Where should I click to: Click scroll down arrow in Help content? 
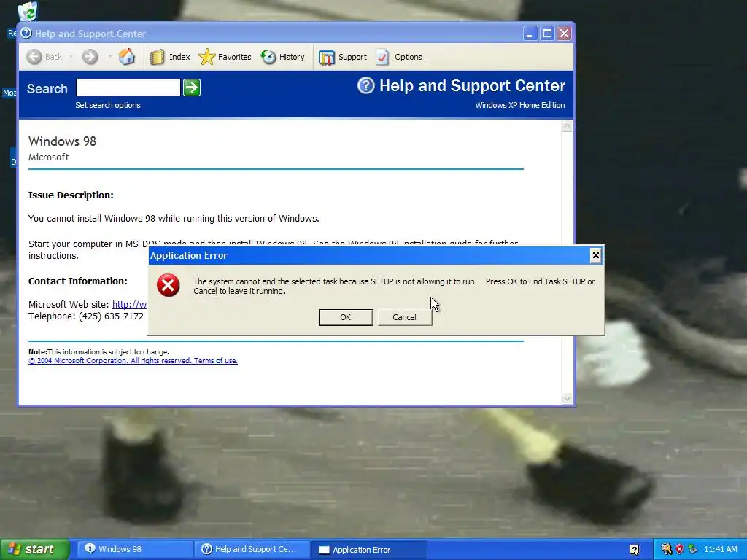[567, 399]
